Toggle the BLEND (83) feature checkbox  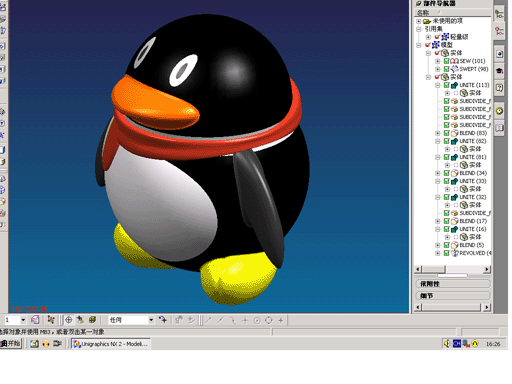[447, 133]
